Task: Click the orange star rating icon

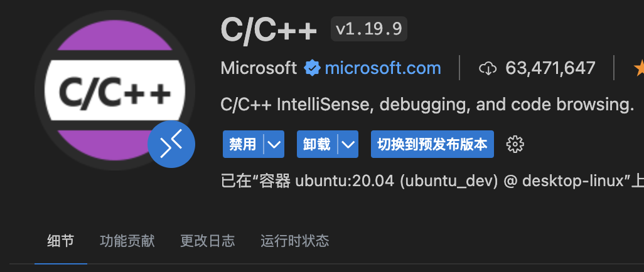Action: tap(639, 68)
